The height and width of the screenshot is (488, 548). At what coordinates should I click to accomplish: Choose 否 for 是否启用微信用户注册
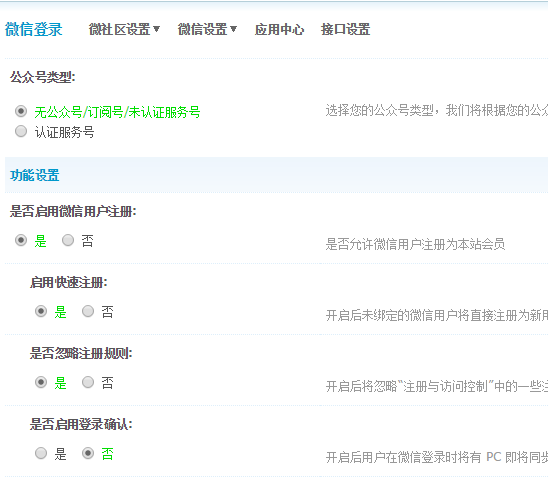pyautogui.click(x=68, y=240)
